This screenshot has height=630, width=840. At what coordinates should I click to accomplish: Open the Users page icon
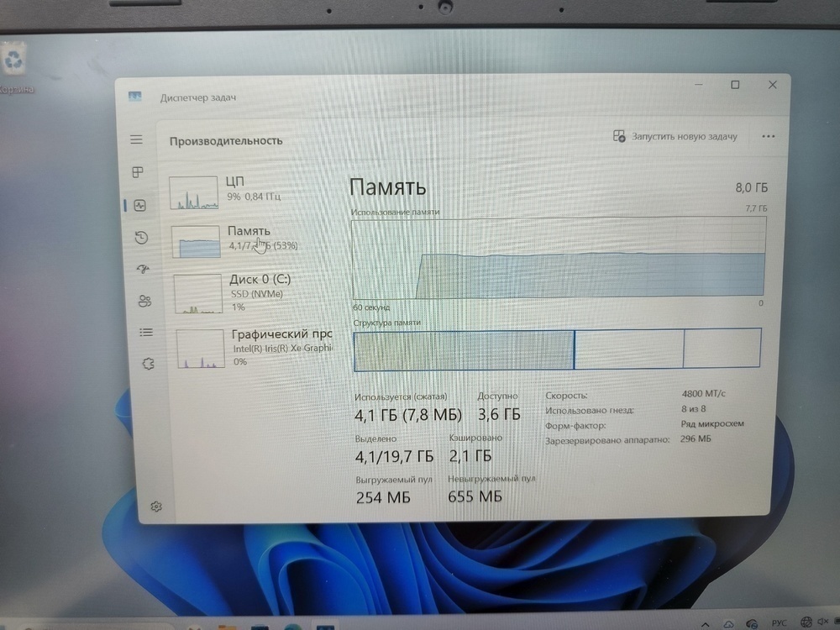click(x=144, y=301)
